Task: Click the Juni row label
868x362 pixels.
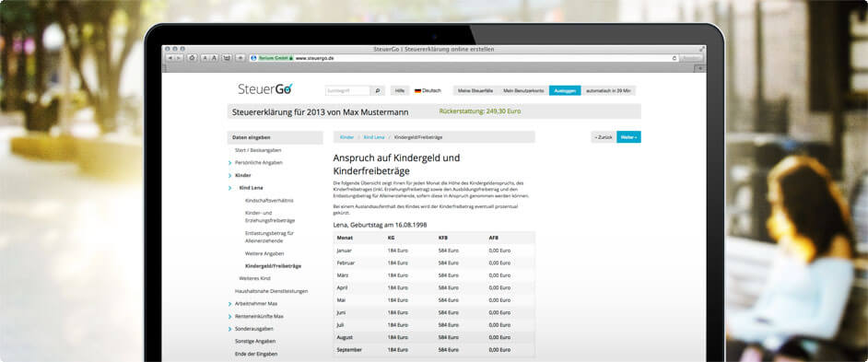Action: pos(342,313)
